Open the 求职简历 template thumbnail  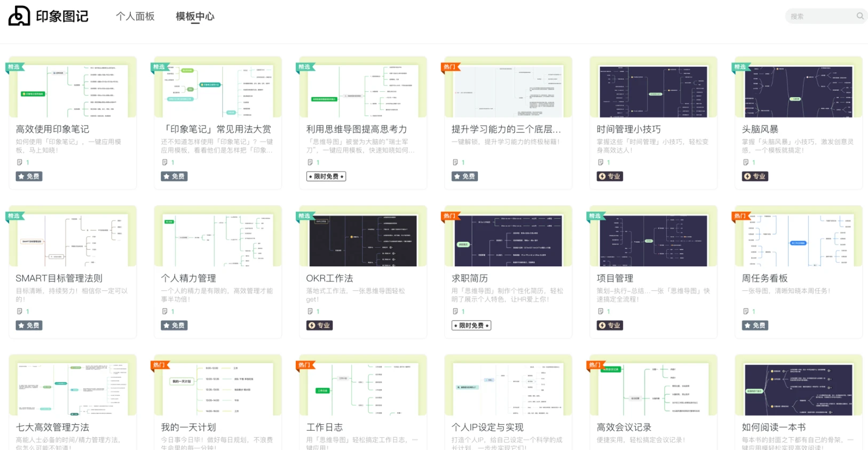(x=508, y=236)
